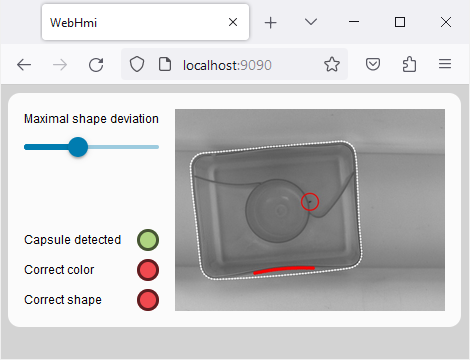This screenshot has height=360, width=470.
Task: Minimize the browser window
Action: tap(354, 22)
